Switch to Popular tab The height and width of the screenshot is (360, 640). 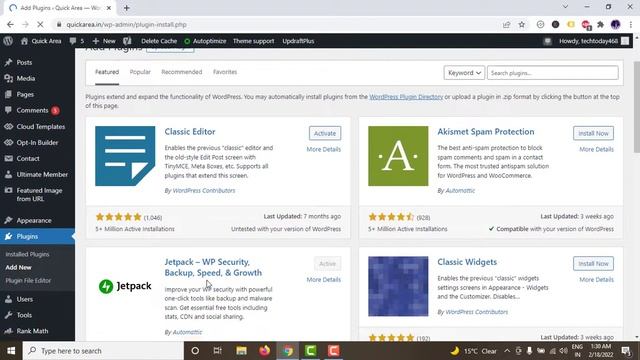click(140, 72)
